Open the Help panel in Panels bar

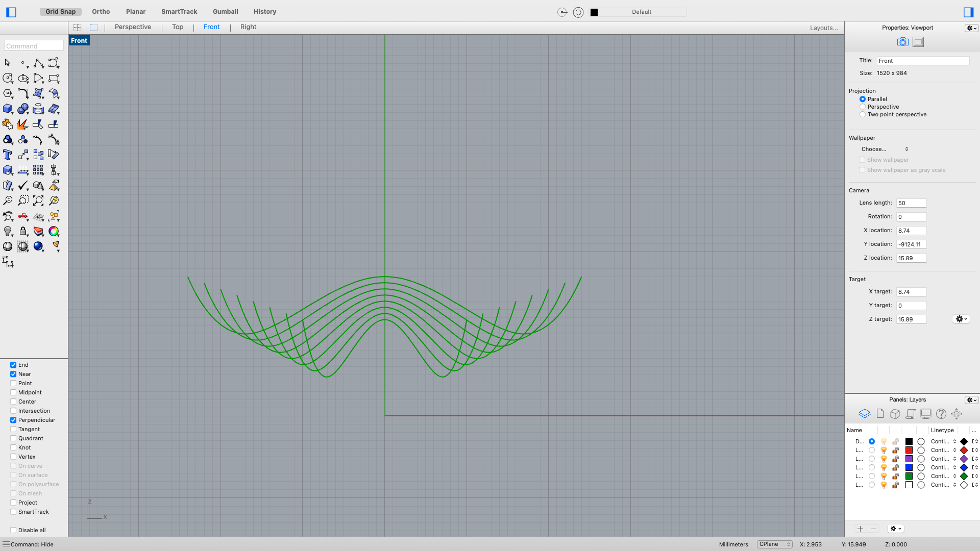[941, 414]
